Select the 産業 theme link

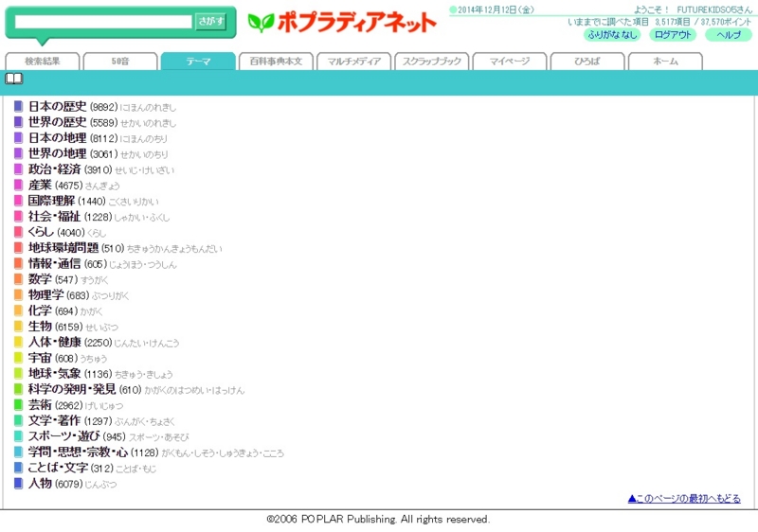pyautogui.click(x=40, y=185)
